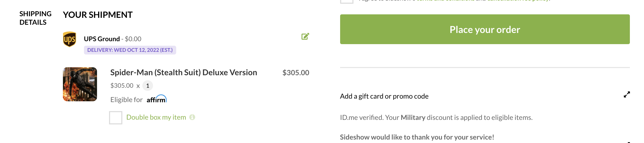Click the SHIPPING DETAILS heading

click(x=35, y=18)
